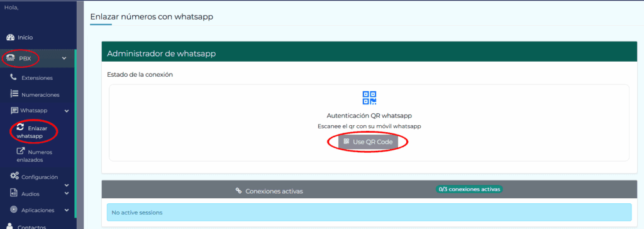Click Estado de la conexión label
The width and height of the screenshot is (644, 229).
pyautogui.click(x=140, y=75)
